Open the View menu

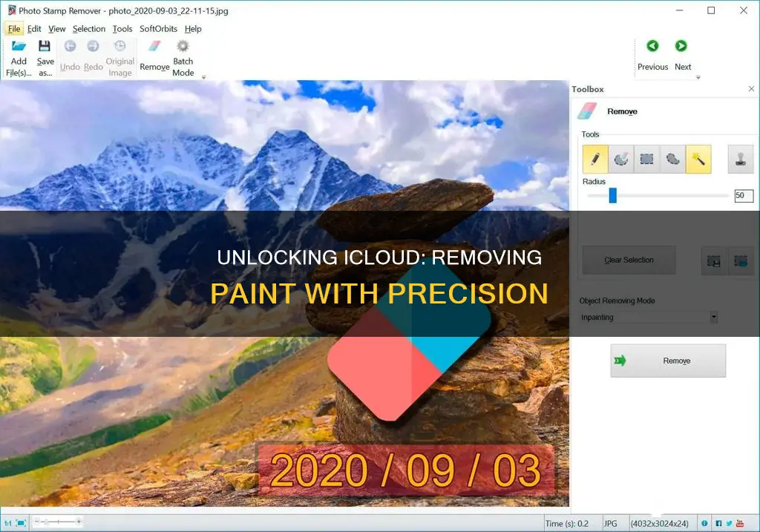tap(56, 29)
